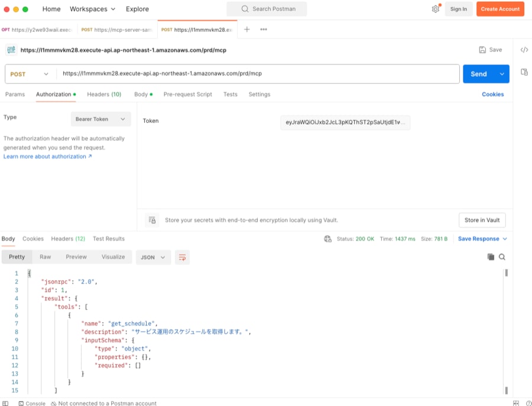Viewport: 532px width, 406px height.
Task: Click the Send button
Action: pos(479,74)
